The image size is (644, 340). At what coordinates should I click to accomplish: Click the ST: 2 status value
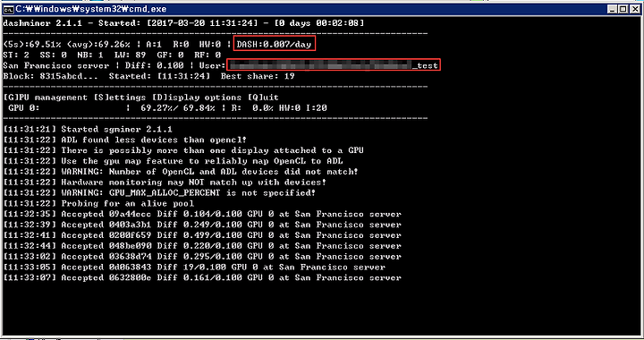(x=16, y=55)
